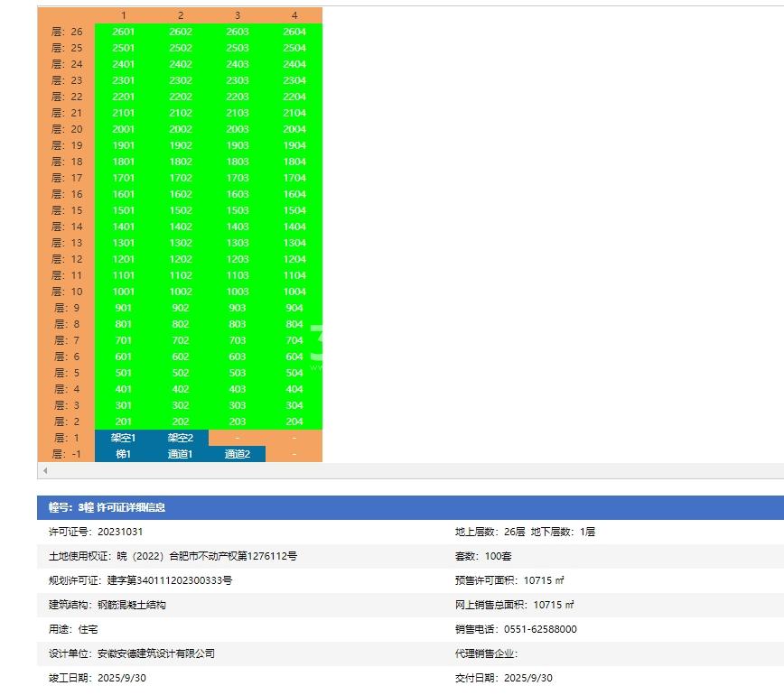Click unit 2403 cell

point(238,64)
